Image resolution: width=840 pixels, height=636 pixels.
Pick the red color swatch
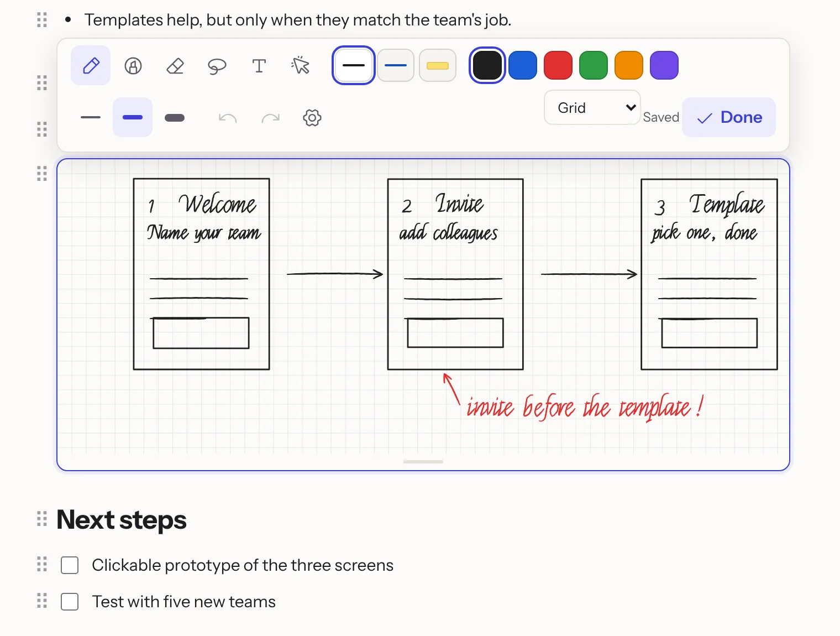point(558,65)
